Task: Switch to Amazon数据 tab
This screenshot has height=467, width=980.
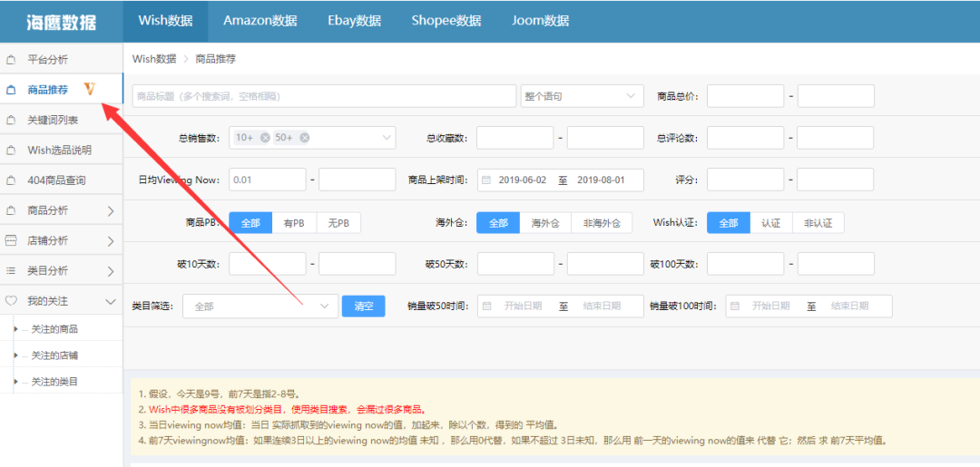Action: pos(260,20)
